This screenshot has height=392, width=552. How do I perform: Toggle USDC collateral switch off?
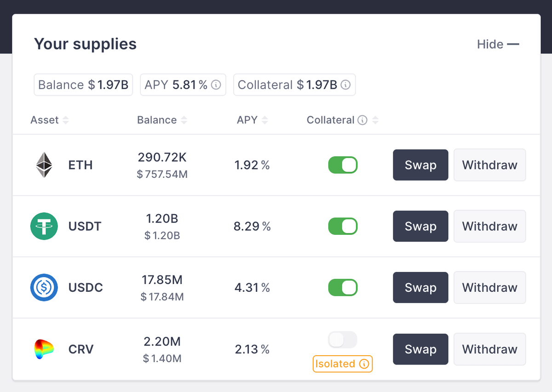[x=343, y=287]
